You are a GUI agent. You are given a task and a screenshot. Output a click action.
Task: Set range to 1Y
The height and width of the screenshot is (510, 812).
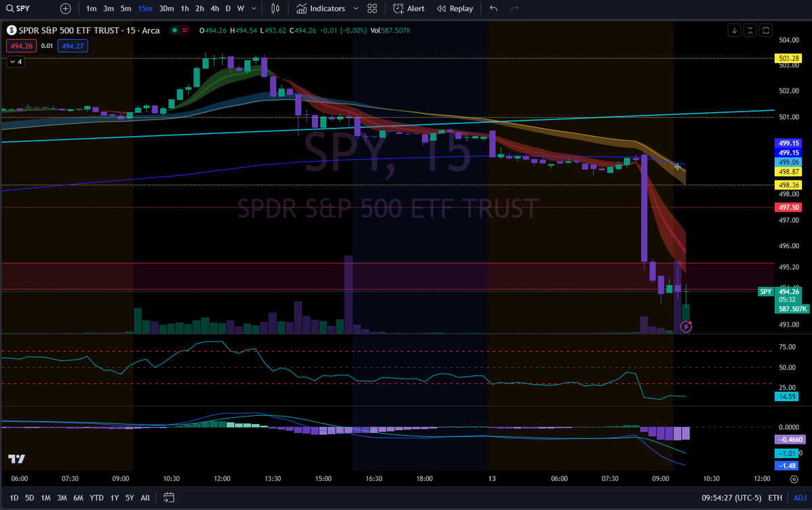114,498
